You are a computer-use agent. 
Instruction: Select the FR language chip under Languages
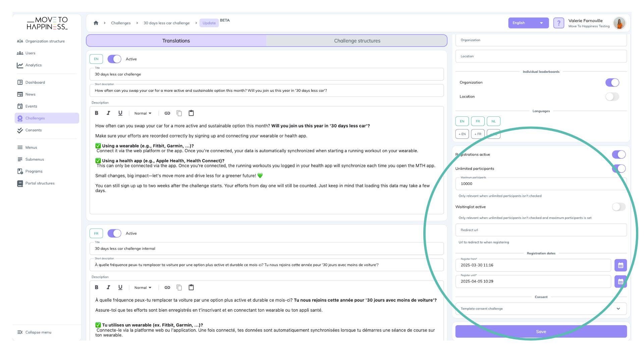478,121
